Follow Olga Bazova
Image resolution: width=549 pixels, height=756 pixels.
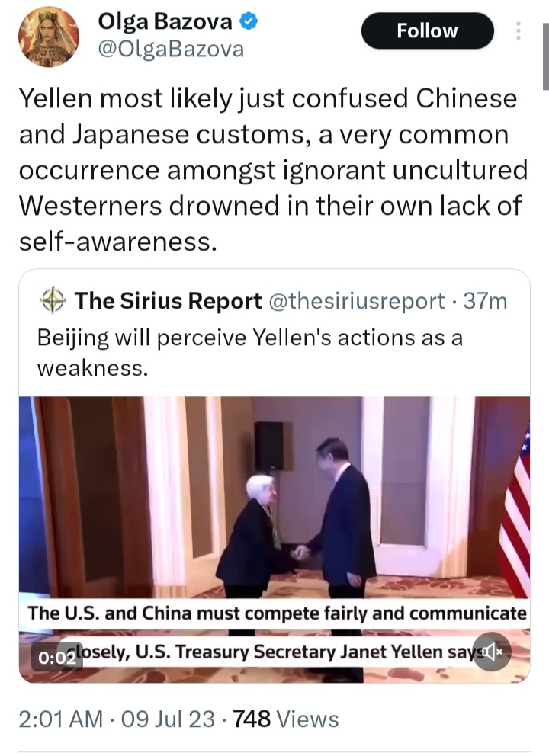pyautogui.click(x=428, y=30)
